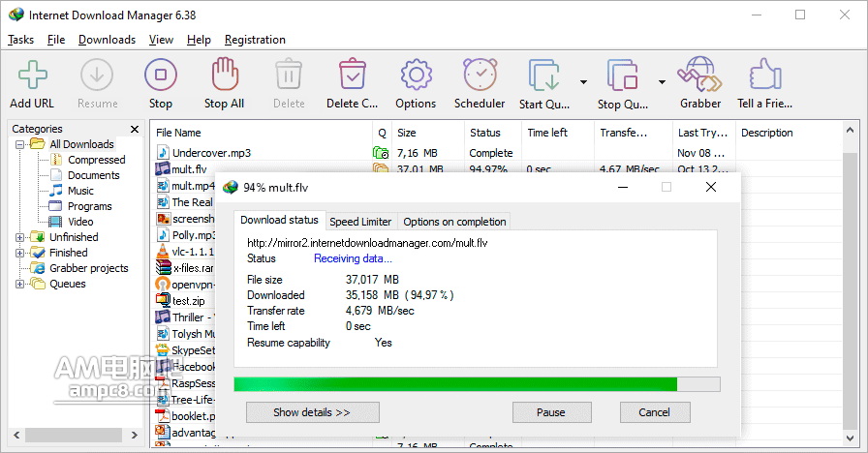Click the x-files.rar archive icon
The height and width of the screenshot is (453, 868).
[164, 268]
